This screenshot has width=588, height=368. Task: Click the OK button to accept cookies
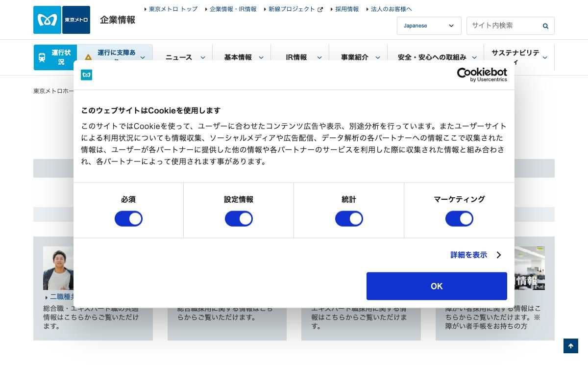pyautogui.click(x=437, y=286)
